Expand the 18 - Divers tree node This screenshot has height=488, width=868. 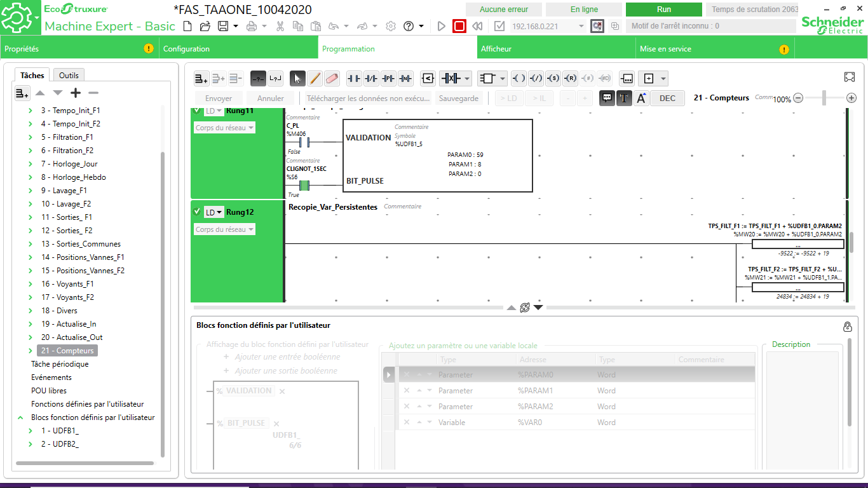(x=31, y=311)
